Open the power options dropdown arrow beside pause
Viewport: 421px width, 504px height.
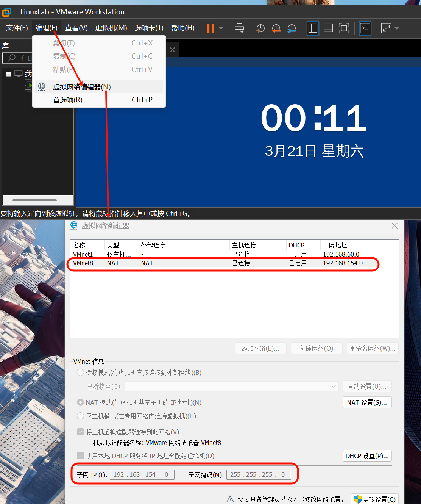221,28
